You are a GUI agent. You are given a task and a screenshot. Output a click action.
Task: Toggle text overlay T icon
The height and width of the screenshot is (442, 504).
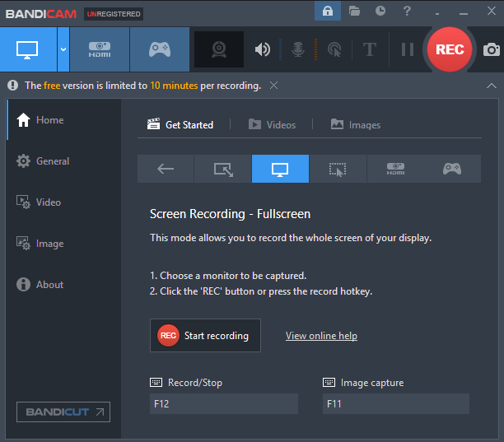coord(370,49)
